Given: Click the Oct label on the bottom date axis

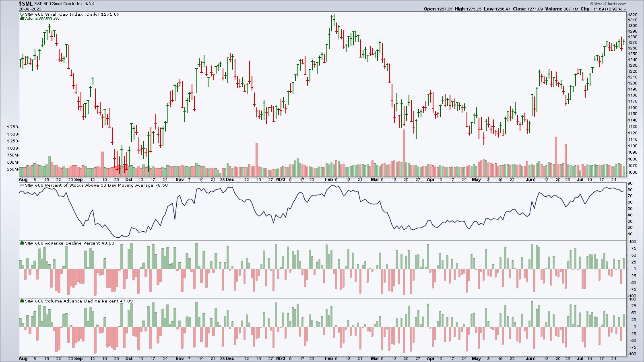Looking at the screenshot, I should tap(129, 358).
